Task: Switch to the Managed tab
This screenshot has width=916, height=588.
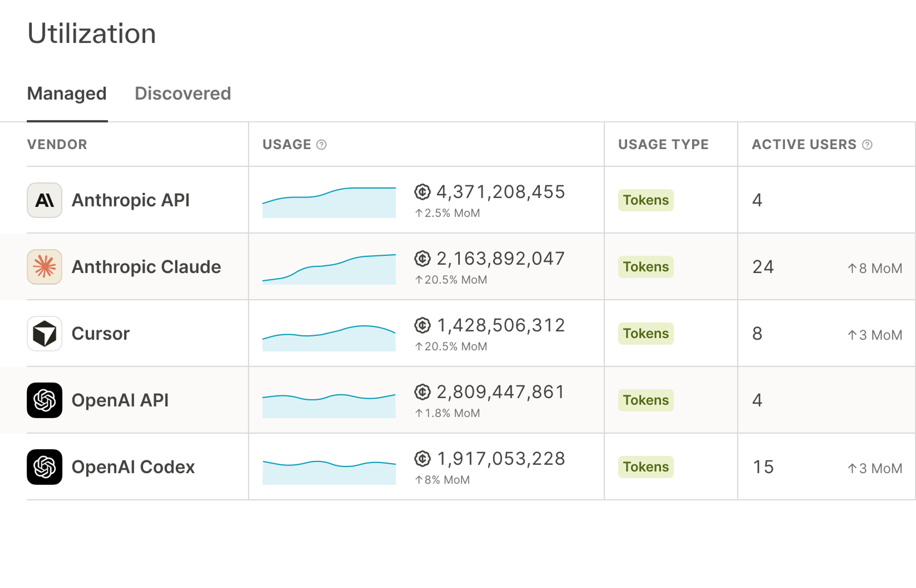Action: tap(67, 94)
